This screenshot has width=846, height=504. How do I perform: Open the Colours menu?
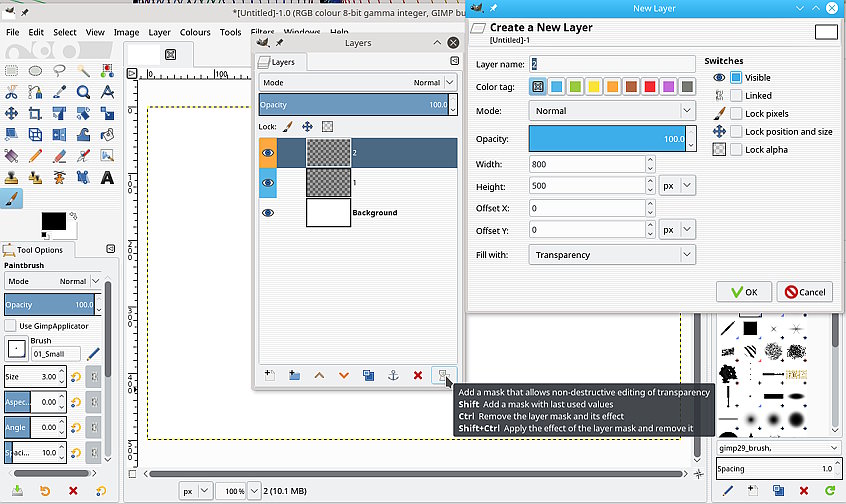point(195,32)
